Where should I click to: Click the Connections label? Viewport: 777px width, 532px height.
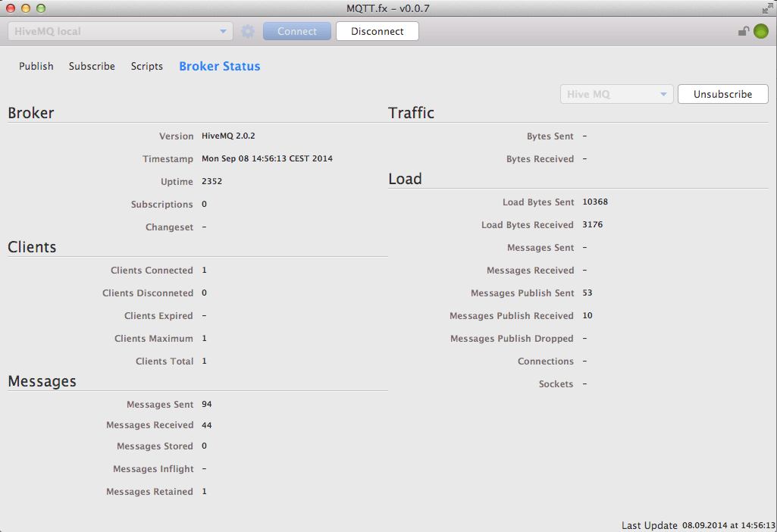click(546, 361)
